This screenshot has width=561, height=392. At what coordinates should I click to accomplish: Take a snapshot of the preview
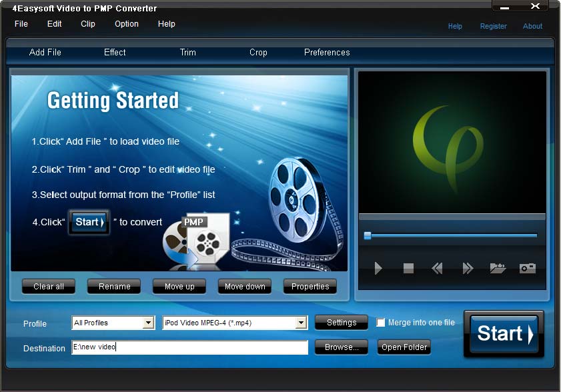527,268
